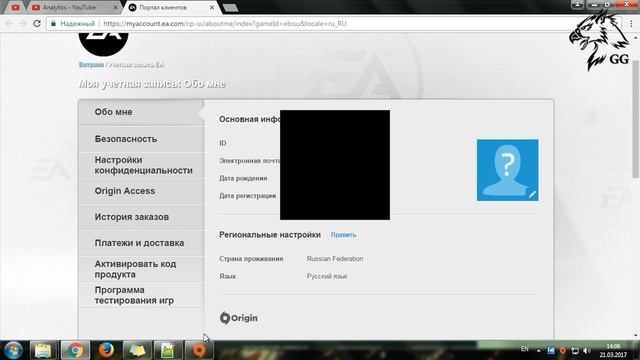
Task: Open the green notepad app in taskbar
Action: click(x=167, y=350)
